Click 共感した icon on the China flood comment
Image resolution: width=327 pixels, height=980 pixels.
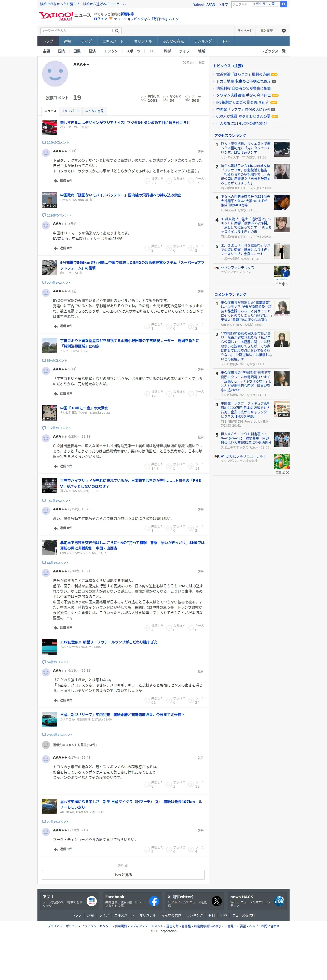click(x=147, y=466)
